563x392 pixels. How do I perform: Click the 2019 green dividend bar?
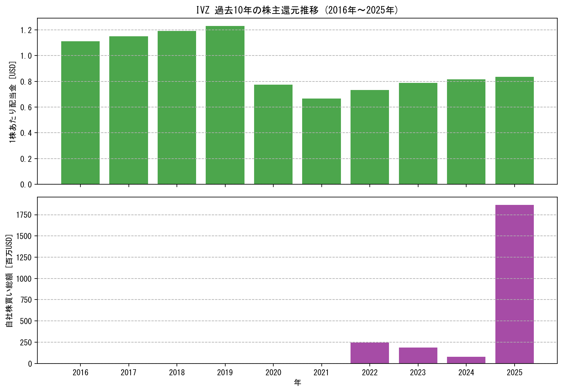225,105
